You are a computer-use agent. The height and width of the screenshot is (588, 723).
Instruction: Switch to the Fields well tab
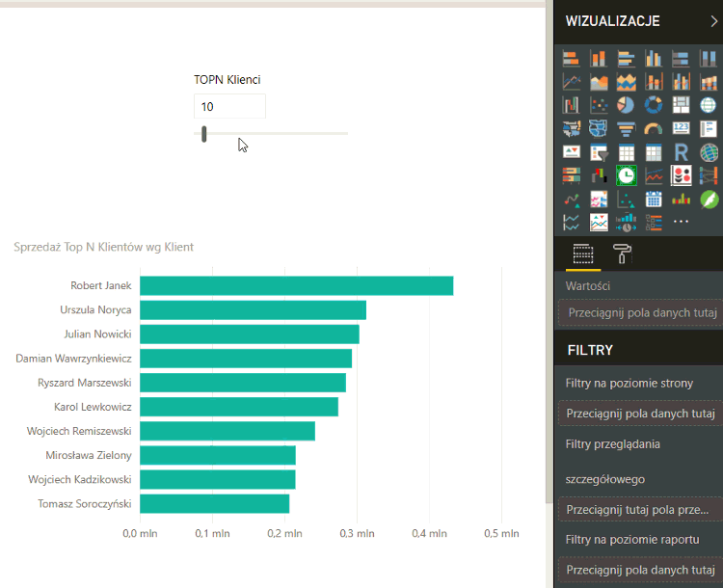581,254
